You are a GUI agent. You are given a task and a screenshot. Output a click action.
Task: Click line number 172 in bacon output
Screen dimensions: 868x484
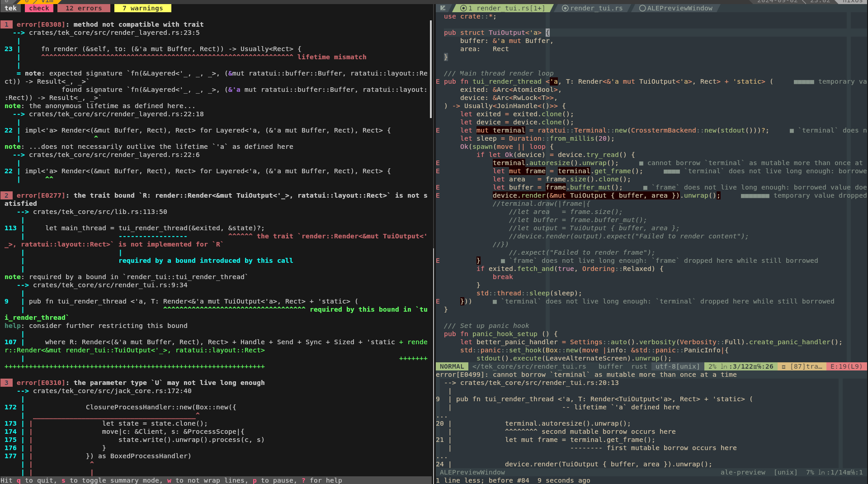tap(10, 407)
